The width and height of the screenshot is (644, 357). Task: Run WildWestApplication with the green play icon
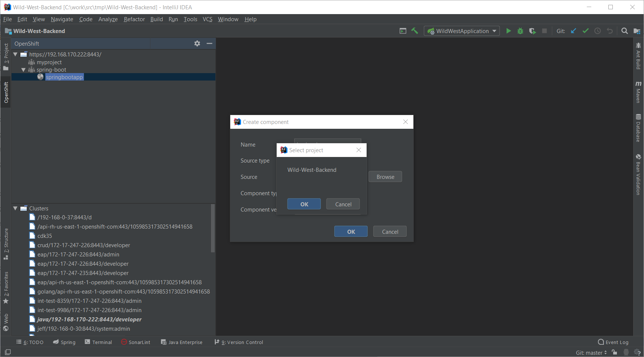pyautogui.click(x=508, y=31)
